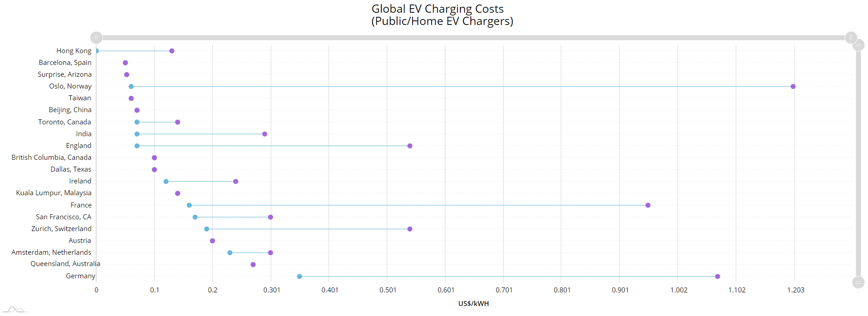Click the 'US$/kWH' axis title
This screenshot has height=316, width=868.
pos(474,304)
